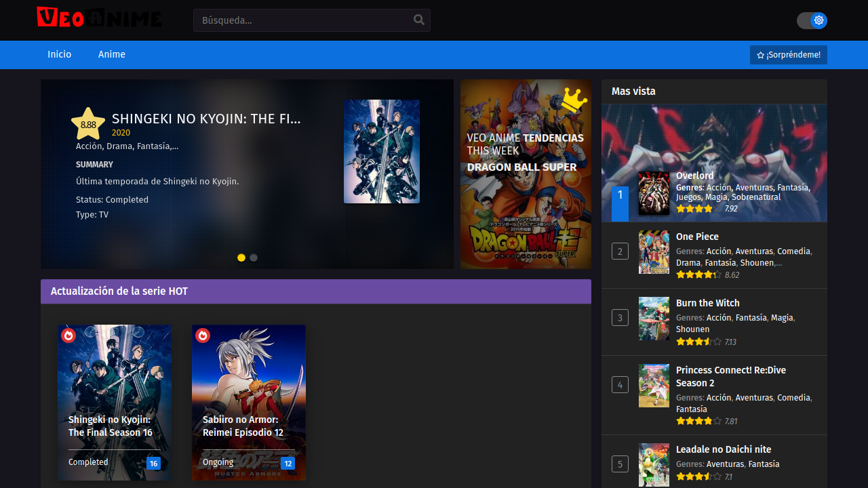
Task: Click rank 4 badge beside Princess Connect
Action: pyautogui.click(x=620, y=385)
